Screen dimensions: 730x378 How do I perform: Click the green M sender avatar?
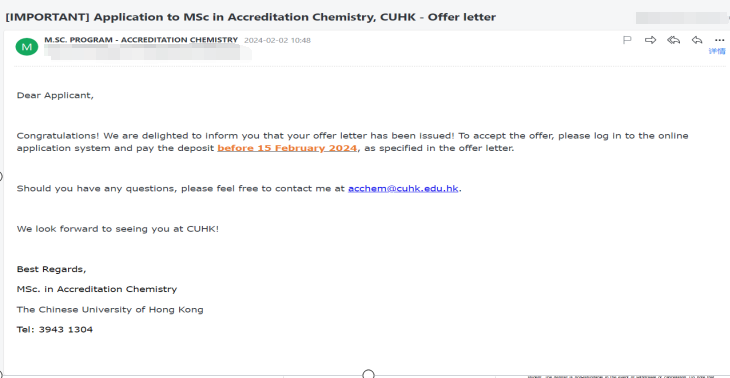(x=27, y=47)
